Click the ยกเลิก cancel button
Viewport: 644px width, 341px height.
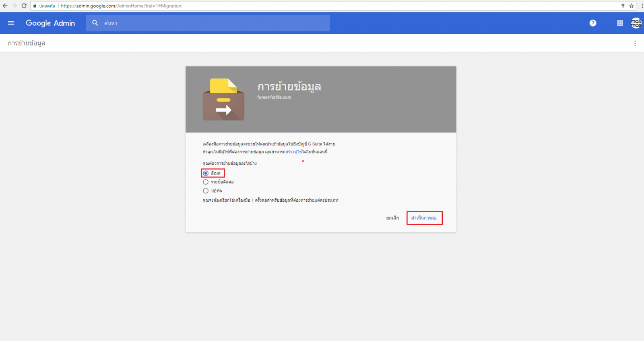(392, 218)
